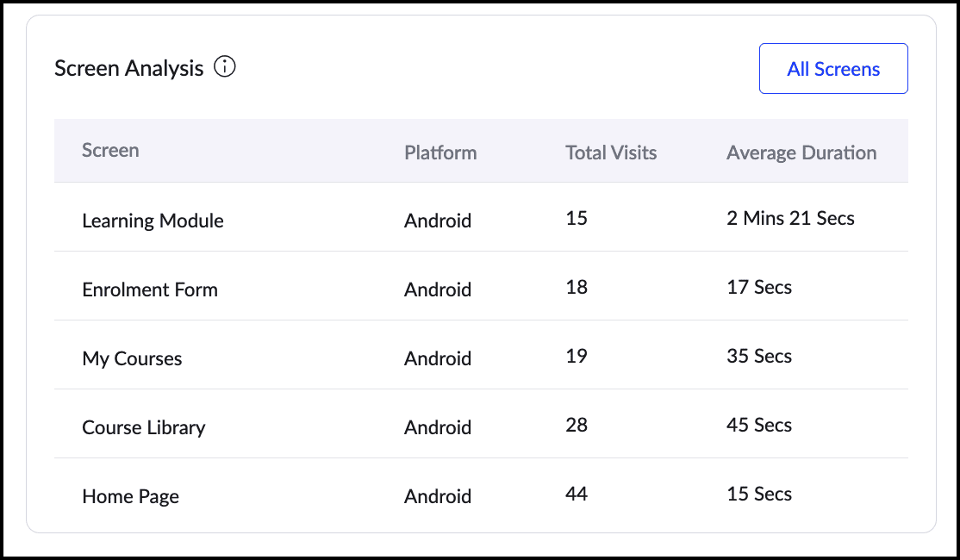Open the My Courses screen row

pos(132,358)
